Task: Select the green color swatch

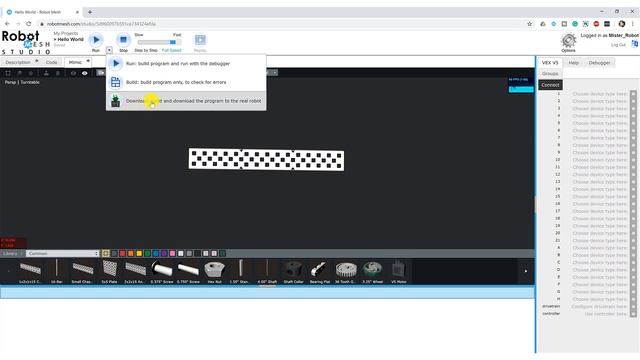Action: point(147,253)
